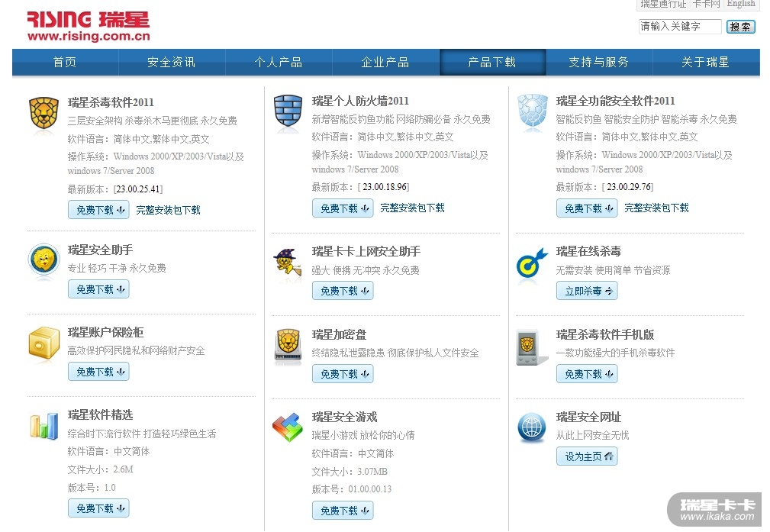Image resolution: width=770 pixels, height=532 pixels.
Task: Open the 瑞星账户保险柜 title link
Action: point(105,332)
